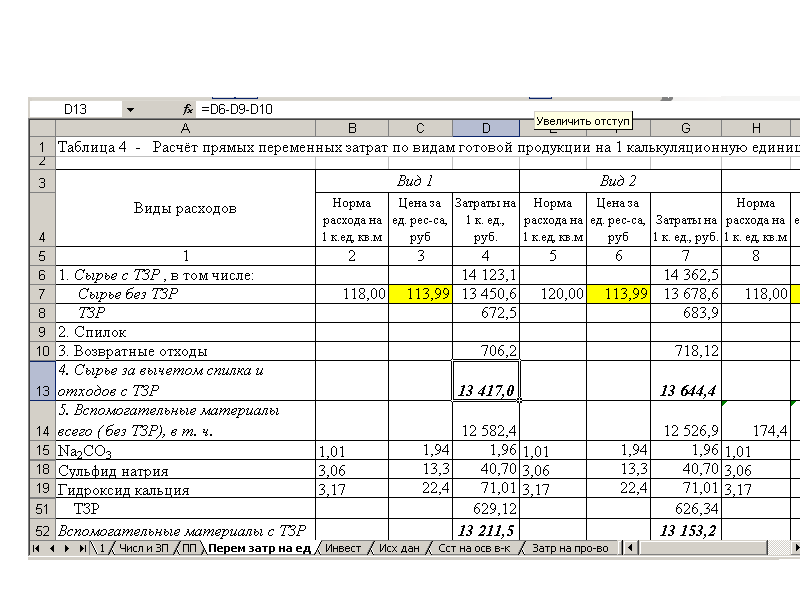Select column D header

(x=486, y=128)
